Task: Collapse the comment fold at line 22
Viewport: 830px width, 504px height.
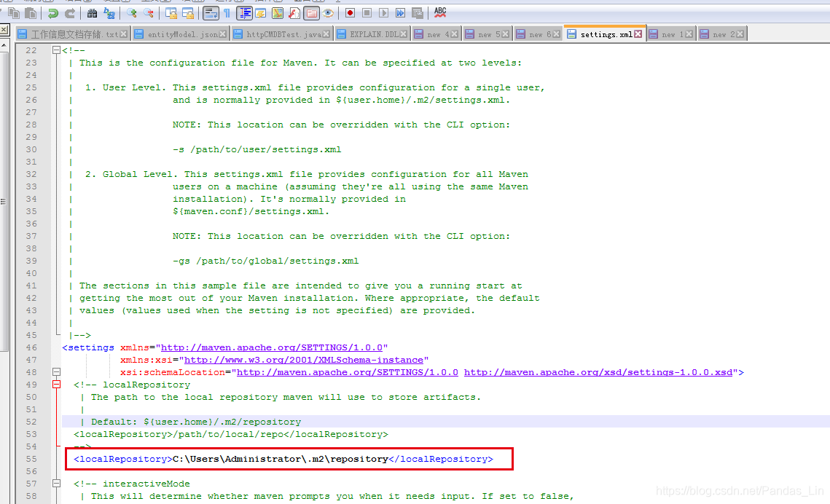Action: coord(56,50)
